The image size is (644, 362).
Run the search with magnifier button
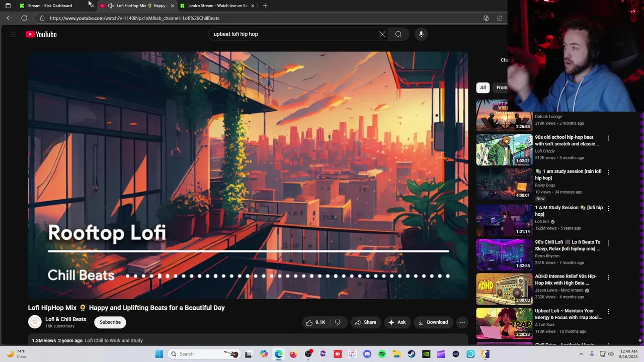[x=398, y=34]
